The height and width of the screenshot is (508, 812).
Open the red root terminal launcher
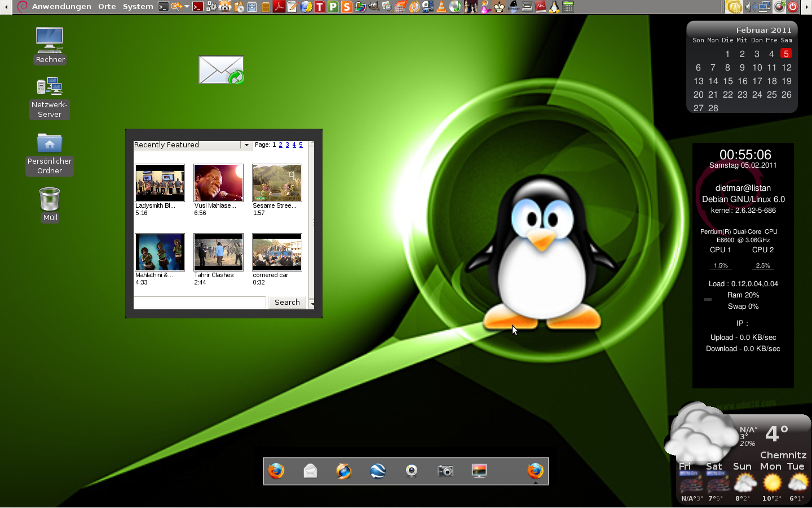198,7
